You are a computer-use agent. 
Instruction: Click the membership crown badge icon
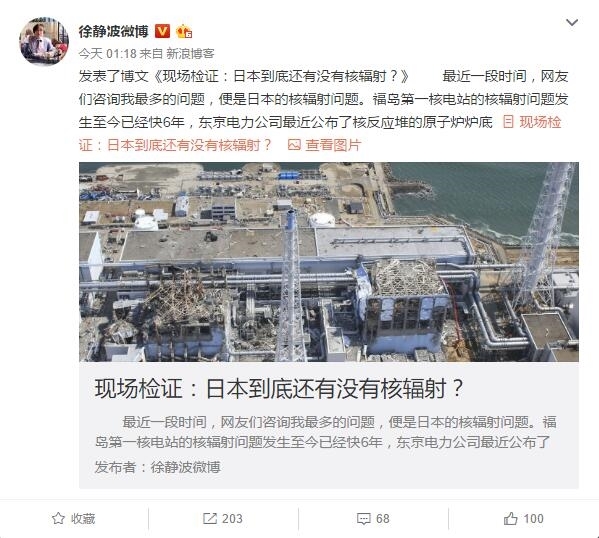click(184, 31)
